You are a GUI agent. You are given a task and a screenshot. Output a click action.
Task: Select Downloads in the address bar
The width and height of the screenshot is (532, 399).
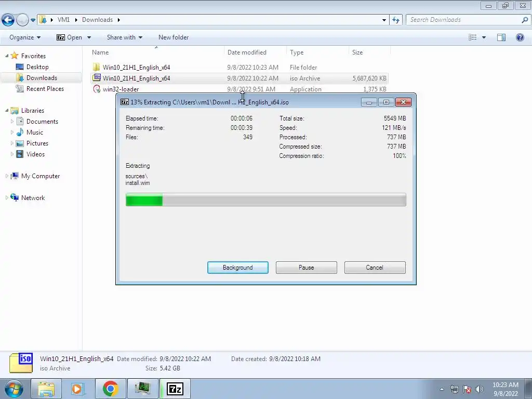coord(97,20)
